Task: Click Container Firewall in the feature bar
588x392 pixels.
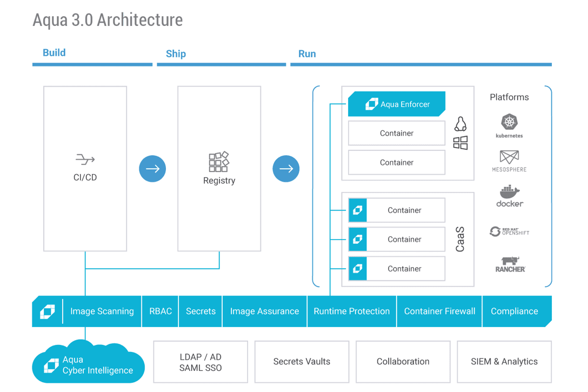Action: click(x=439, y=311)
